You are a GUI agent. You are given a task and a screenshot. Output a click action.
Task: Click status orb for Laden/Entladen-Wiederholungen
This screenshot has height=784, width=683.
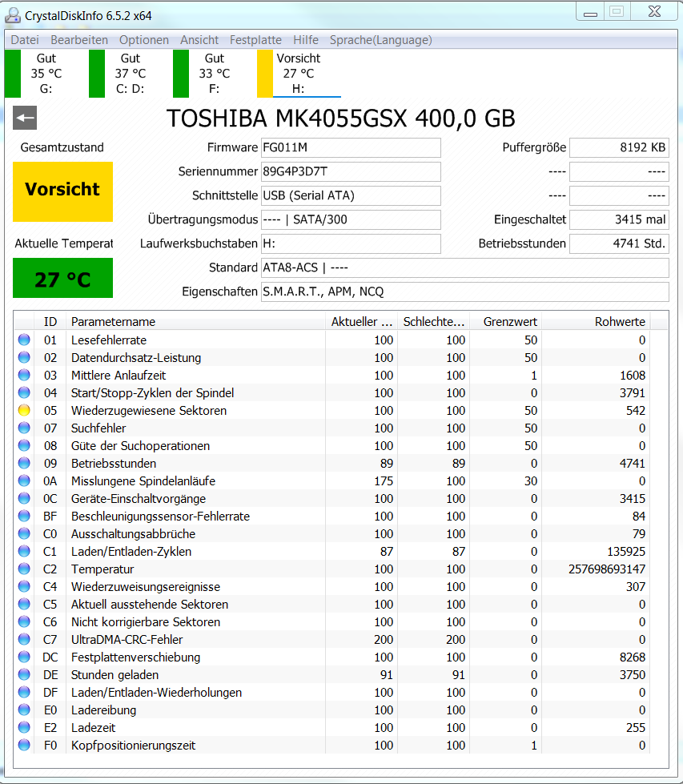(24, 693)
